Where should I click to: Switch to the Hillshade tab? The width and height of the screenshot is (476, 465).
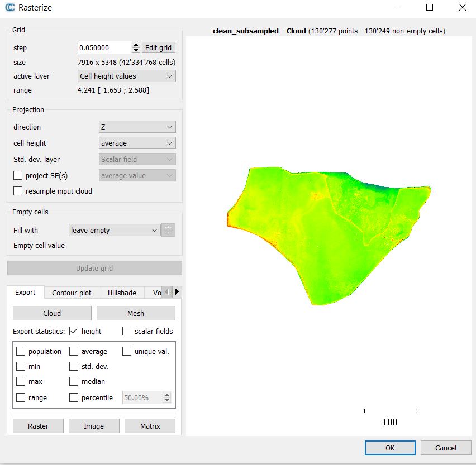[x=121, y=293]
